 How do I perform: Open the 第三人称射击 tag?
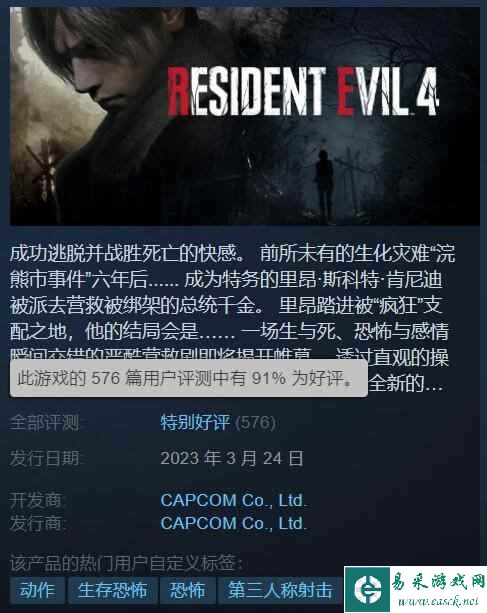point(280,590)
